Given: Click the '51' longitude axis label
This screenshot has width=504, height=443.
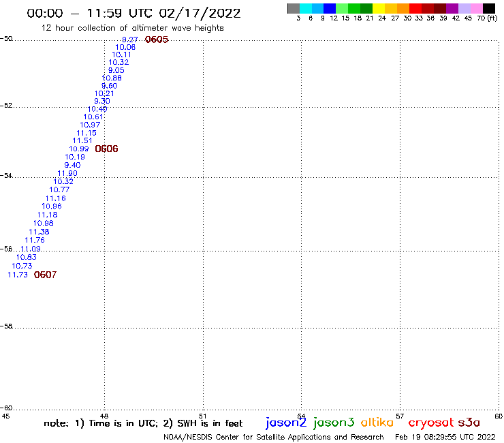Looking at the screenshot, I should coord(202,416).
